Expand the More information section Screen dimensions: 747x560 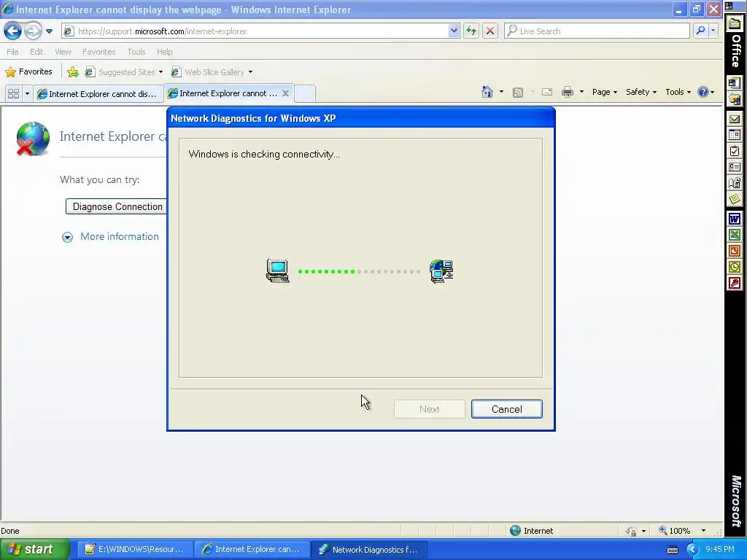pos(111,237)
